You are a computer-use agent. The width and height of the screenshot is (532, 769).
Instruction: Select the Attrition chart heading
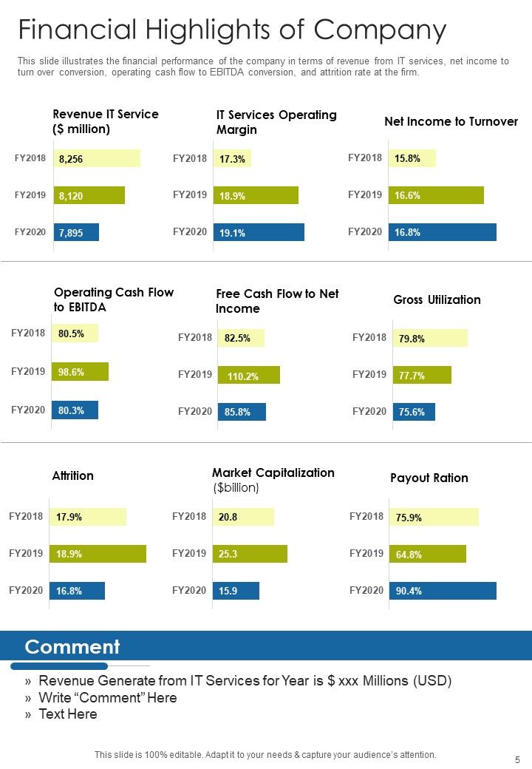(x=73, y=475)
